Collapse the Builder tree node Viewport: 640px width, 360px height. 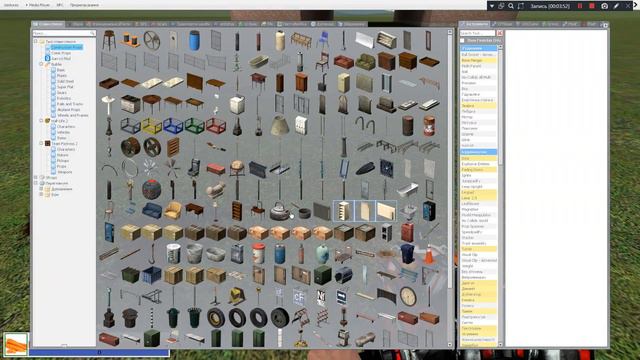[x=41, y=64]
